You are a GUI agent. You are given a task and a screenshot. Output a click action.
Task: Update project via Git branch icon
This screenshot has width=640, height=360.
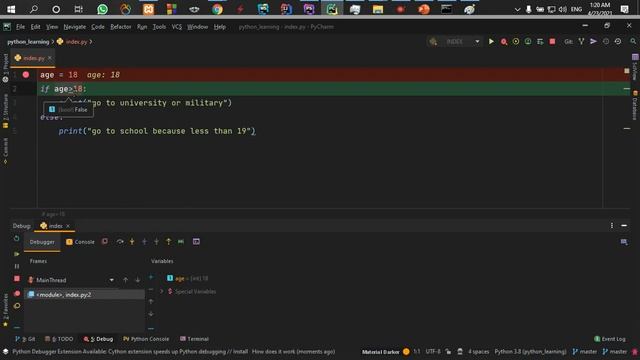point(581,42)
